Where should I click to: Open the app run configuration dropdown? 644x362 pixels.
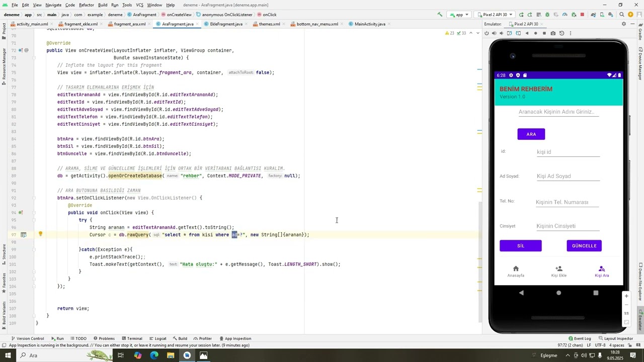tap(458, 15)
